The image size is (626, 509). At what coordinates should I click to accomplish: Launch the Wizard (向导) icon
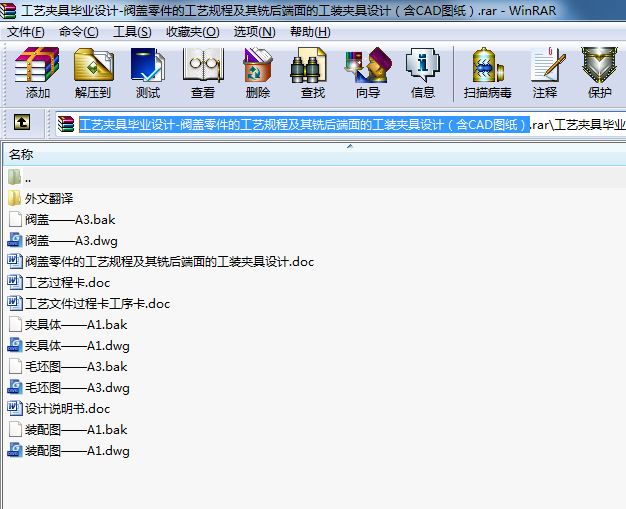367,73
